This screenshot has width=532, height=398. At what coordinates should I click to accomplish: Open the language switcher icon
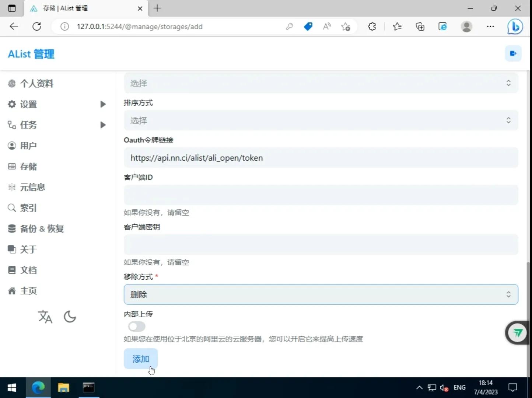click(x=45, y=317)
